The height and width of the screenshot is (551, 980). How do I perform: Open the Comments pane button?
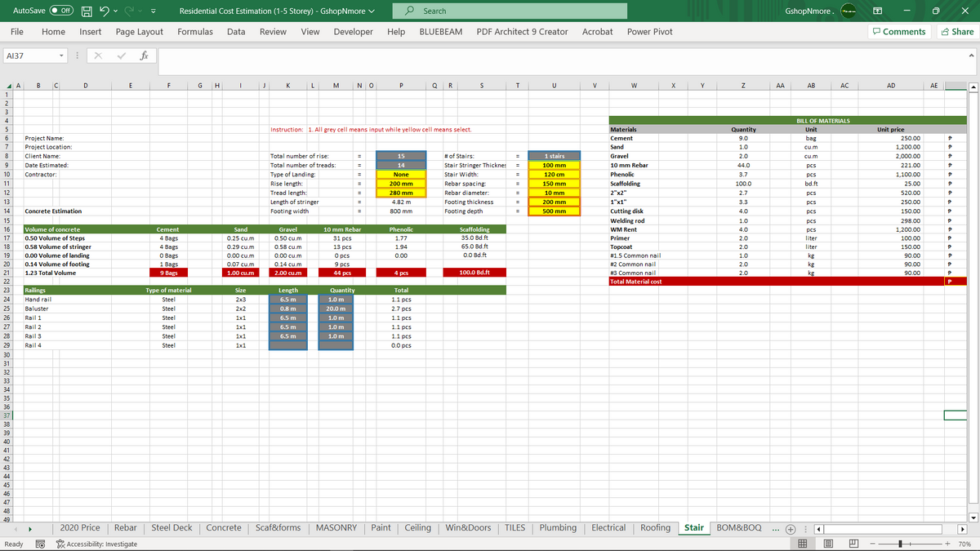[x=899, y=32]
